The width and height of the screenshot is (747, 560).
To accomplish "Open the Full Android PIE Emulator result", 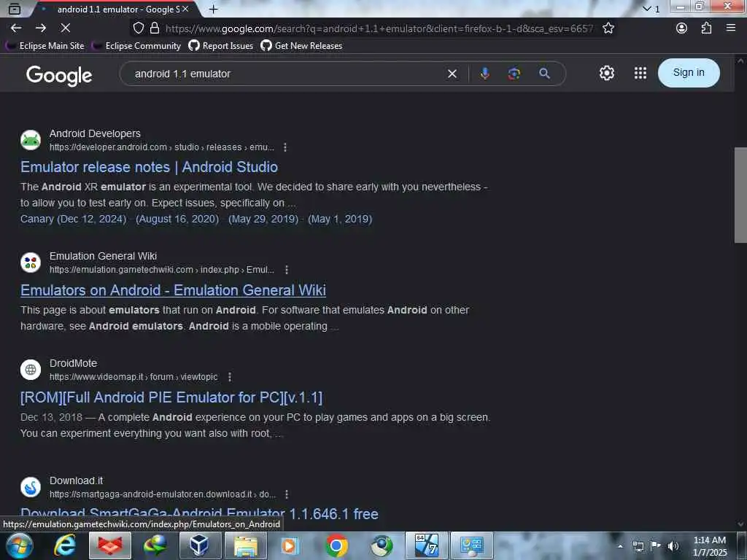I will tap(171, 397).
